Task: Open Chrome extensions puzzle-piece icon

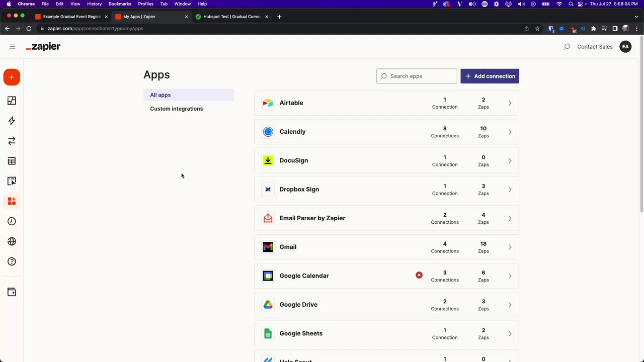Action: [593, 29]
